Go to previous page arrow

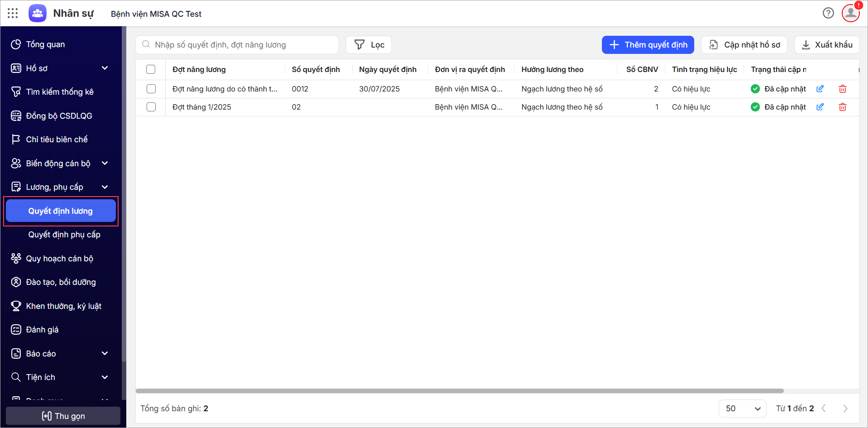pyautogui.click(x=824, y=408)
